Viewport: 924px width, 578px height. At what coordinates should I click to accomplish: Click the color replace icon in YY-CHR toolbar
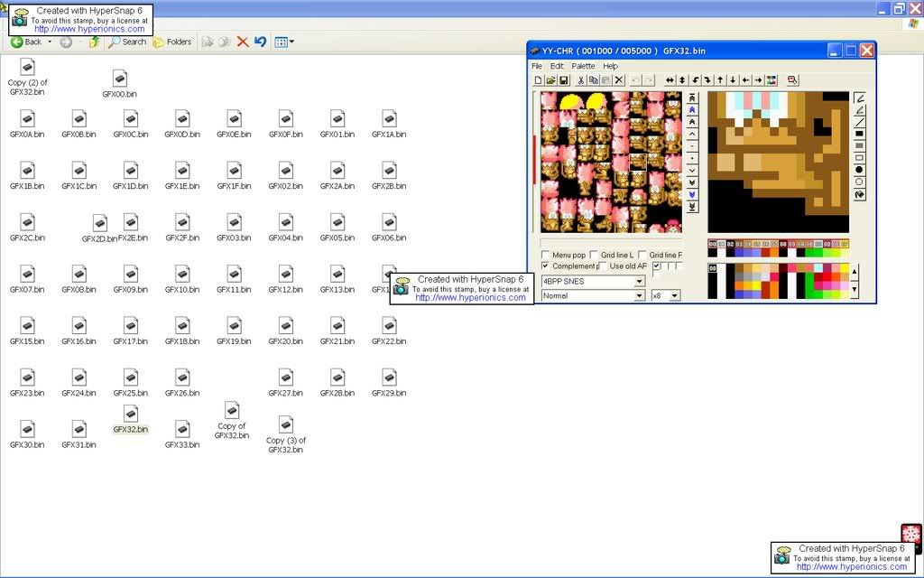772,80
